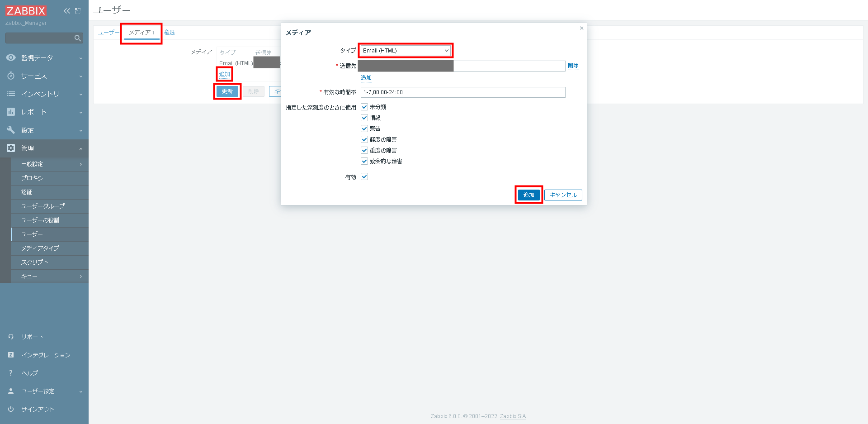The image size is (868, 424).
Task: Uncheck the 重度の障害 checkbox
Action: coord(364,150)
